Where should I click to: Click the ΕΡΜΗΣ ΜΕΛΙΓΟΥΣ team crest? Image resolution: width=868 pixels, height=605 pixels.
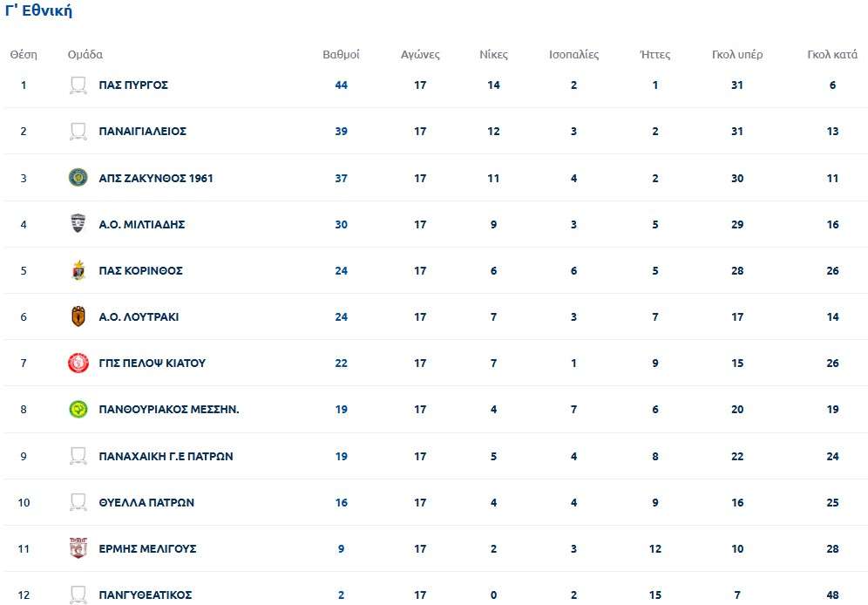click(78, 548)
